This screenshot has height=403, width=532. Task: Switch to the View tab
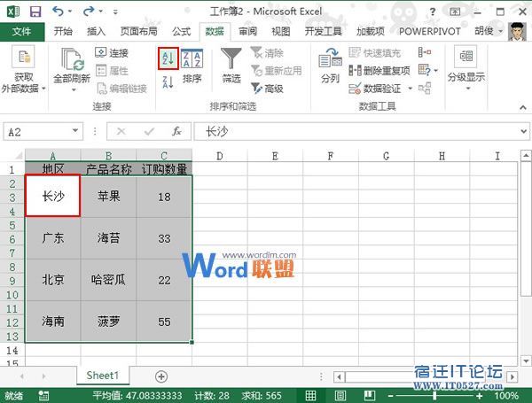[281, 32]
